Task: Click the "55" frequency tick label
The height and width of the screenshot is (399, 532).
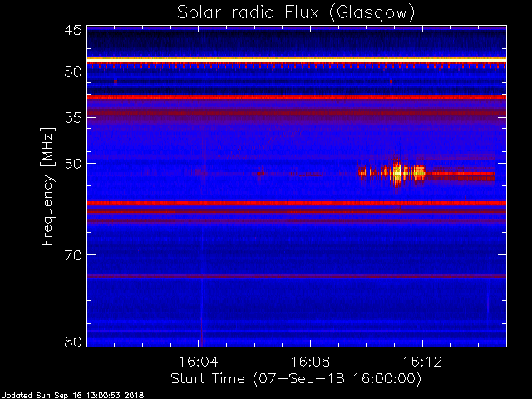Action: pyautogui.click(x=73, y=118)
